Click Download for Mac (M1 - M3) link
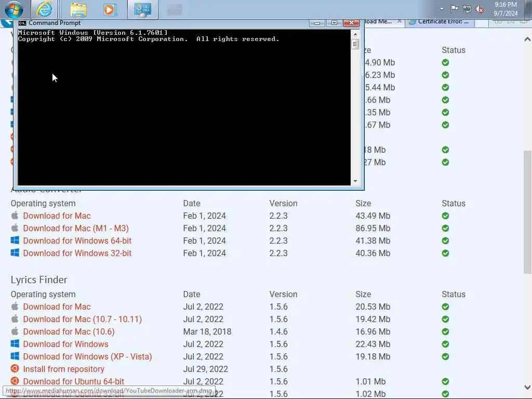This screenshot has height=399, width=532. [76, 229]
